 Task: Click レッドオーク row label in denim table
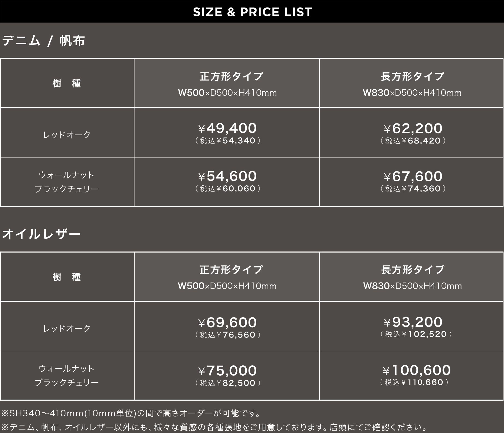coord(67,135)
